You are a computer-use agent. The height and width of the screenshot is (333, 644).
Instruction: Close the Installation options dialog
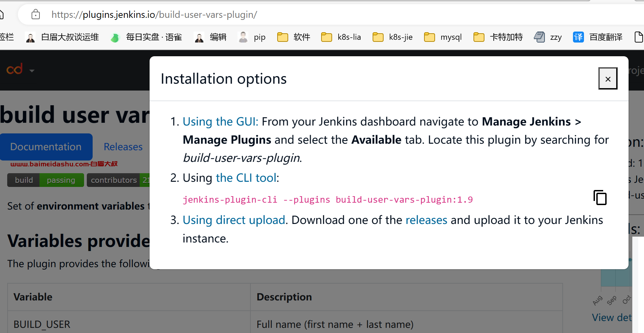pyautogui.click(x=608, y=79)
